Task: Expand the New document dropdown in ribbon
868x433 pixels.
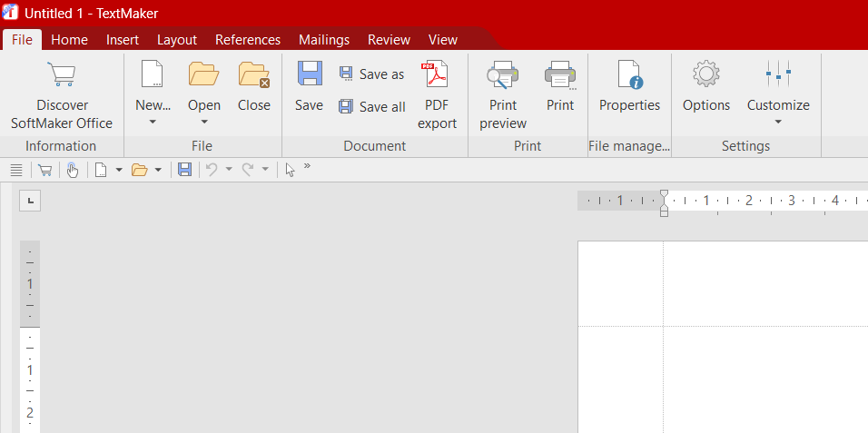Action: 153,122
